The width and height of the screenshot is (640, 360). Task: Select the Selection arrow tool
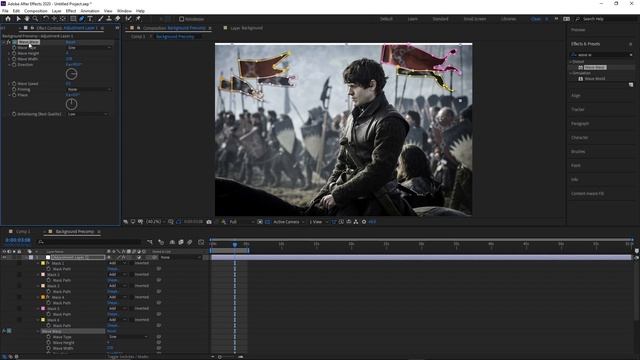[x=18, y=19]
